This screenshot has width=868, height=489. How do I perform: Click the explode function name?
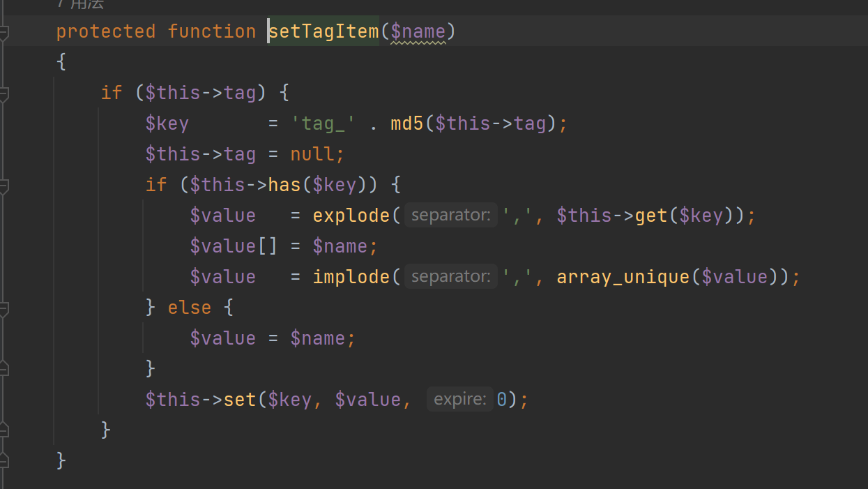click(351, 216)
